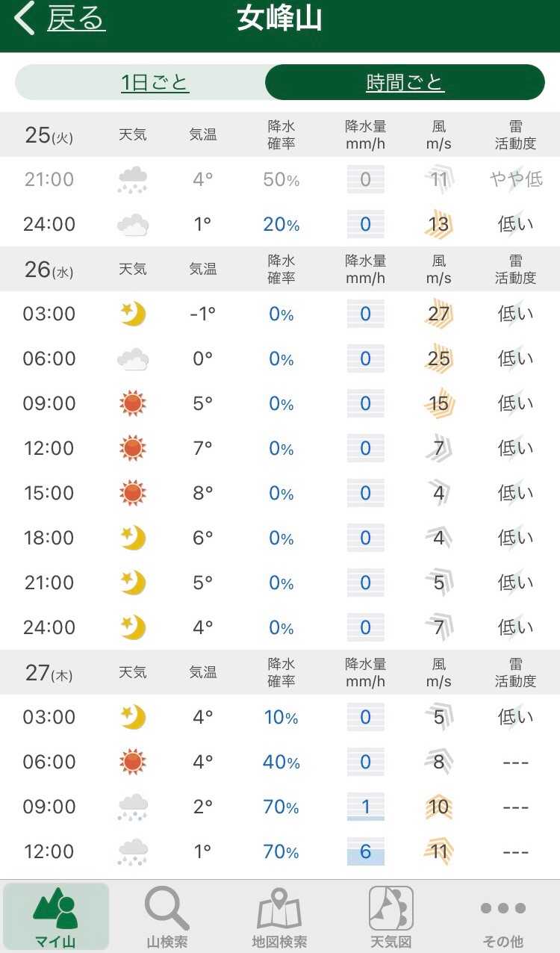The image size is (560, 953).
Task: Tap the 26日 03:00 moon weather icon
Action: click(133, 314)
